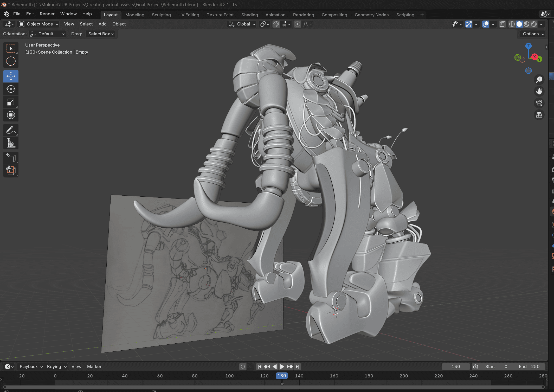The height and width of the screenshot is (392, 554).
Task: Choose the Scale tool
Action: [x=11, y=102]
